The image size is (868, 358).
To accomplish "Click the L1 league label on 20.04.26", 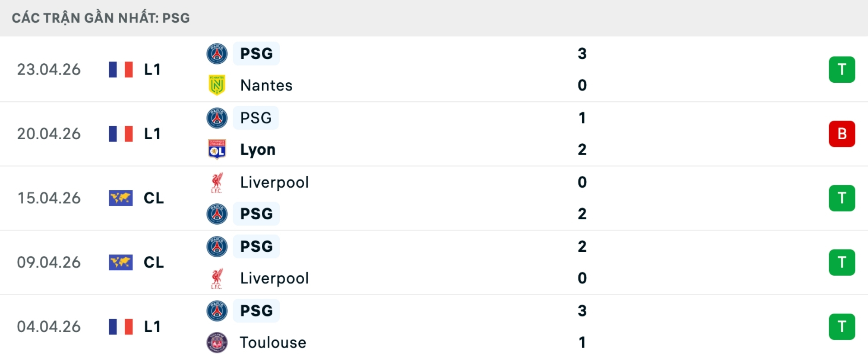I will (x=152, y=134).
